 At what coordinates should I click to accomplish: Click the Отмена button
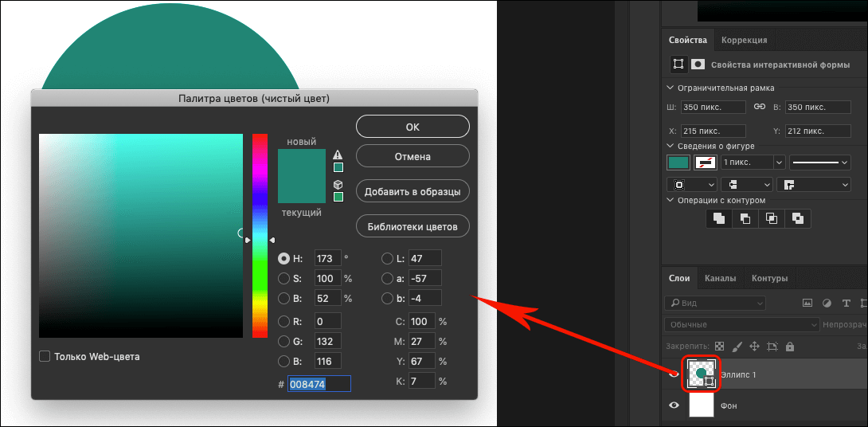412,156
